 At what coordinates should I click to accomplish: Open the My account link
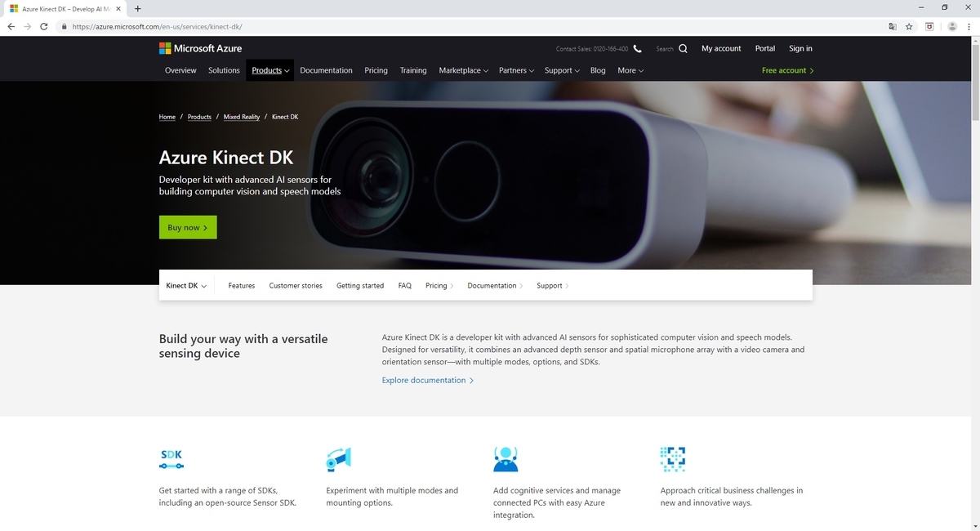721,48
